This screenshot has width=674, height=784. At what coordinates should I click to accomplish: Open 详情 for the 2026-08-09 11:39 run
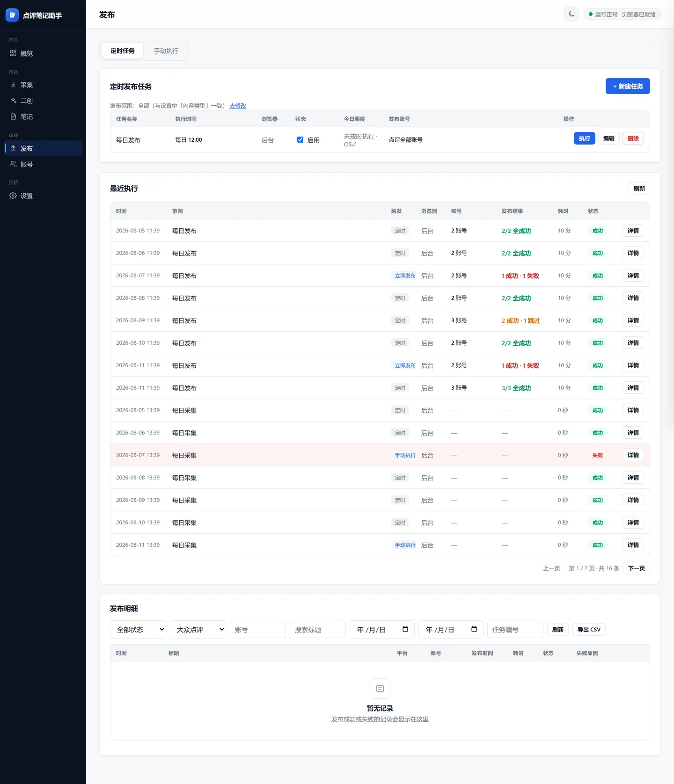coord(633,320)
